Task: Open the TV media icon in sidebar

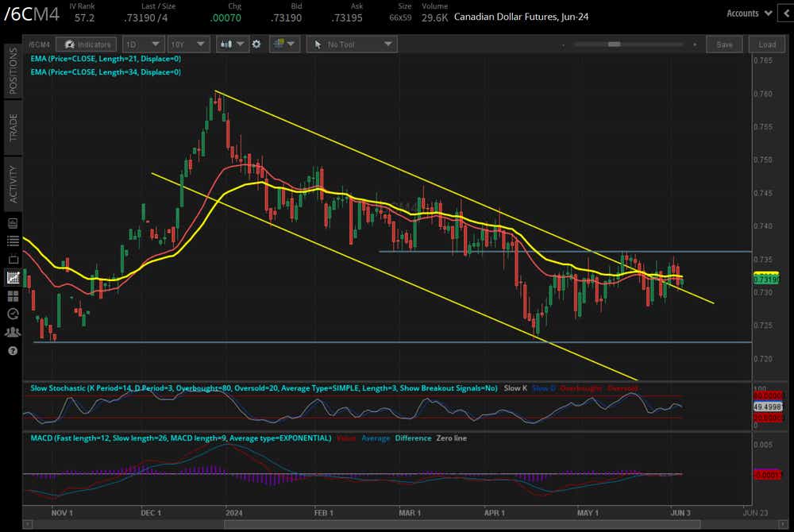Action: pos(13,260)
